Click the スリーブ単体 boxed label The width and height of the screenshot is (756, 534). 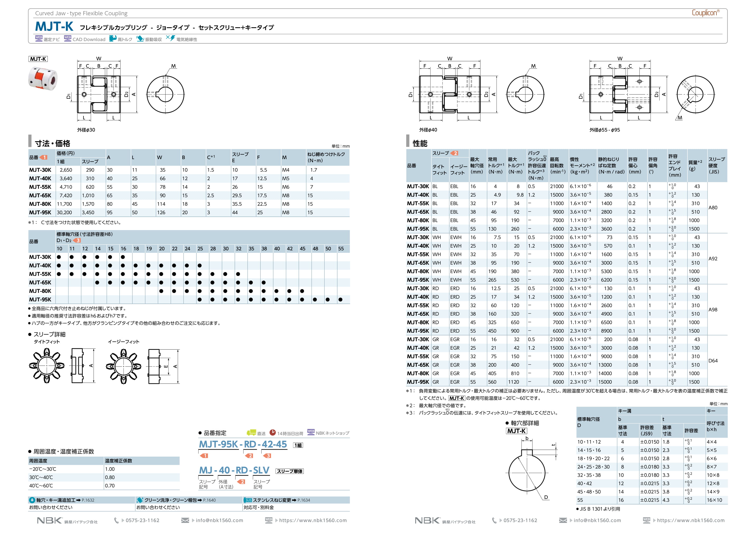290,471
